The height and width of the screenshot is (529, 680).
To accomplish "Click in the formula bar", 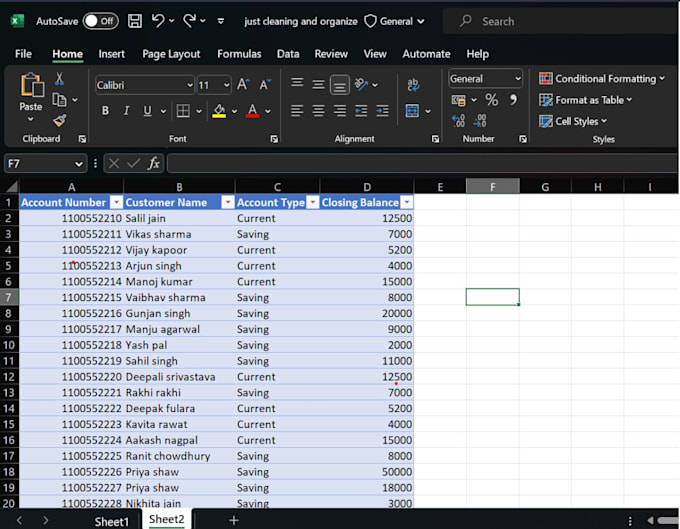I will point(422,163).
